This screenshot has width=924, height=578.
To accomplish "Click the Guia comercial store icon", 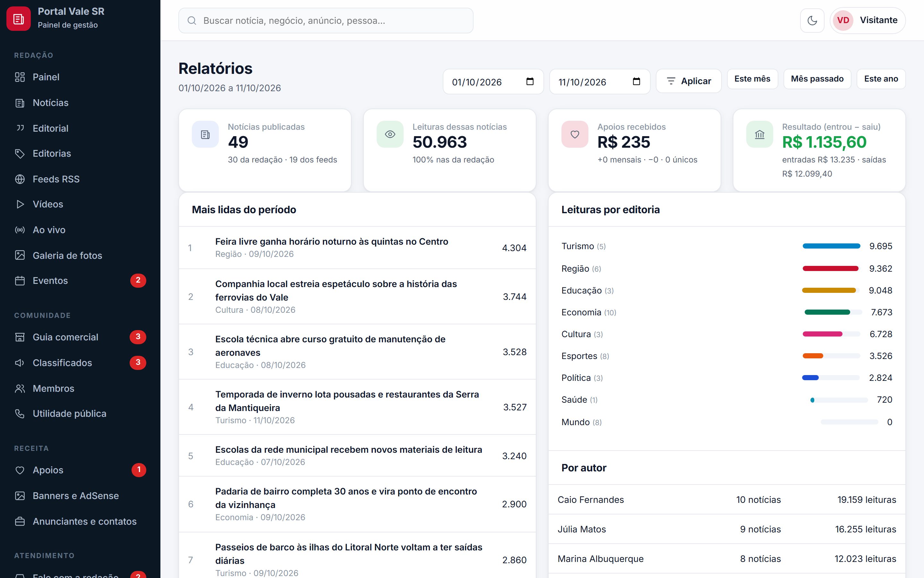I will click(20, 337).
